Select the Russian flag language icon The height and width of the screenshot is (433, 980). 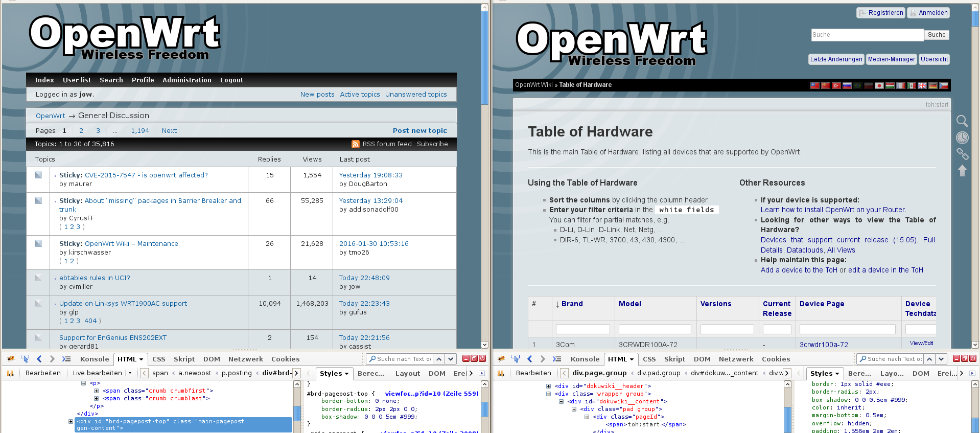[x=847, y=85]
